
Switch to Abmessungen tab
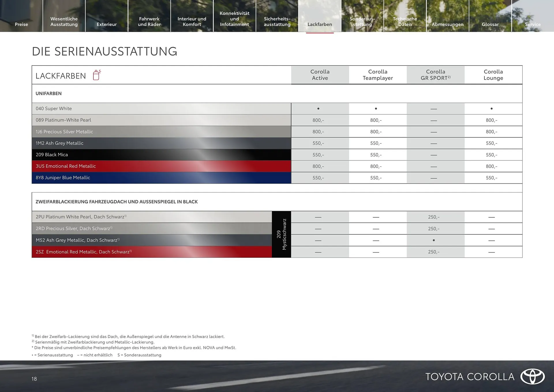448,24
